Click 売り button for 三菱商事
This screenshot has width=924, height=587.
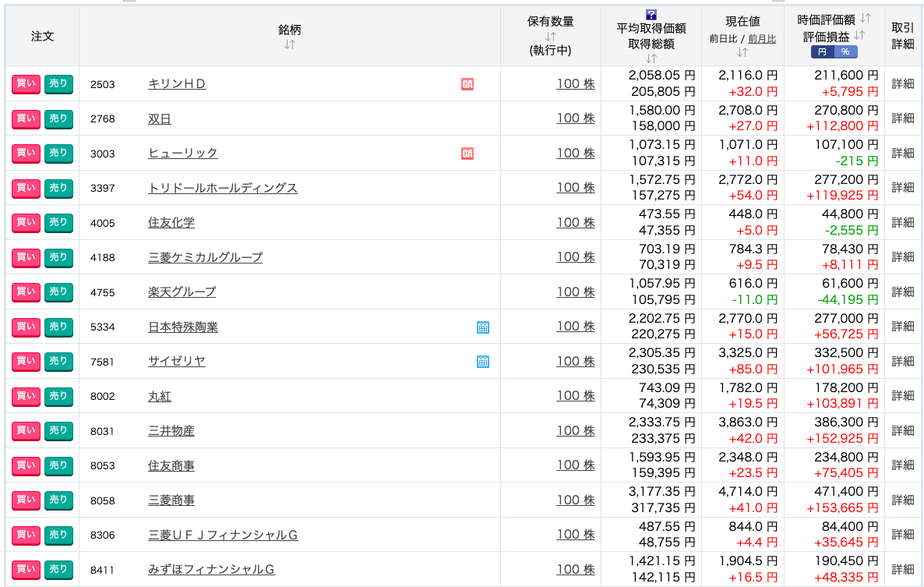click(58, 500)
